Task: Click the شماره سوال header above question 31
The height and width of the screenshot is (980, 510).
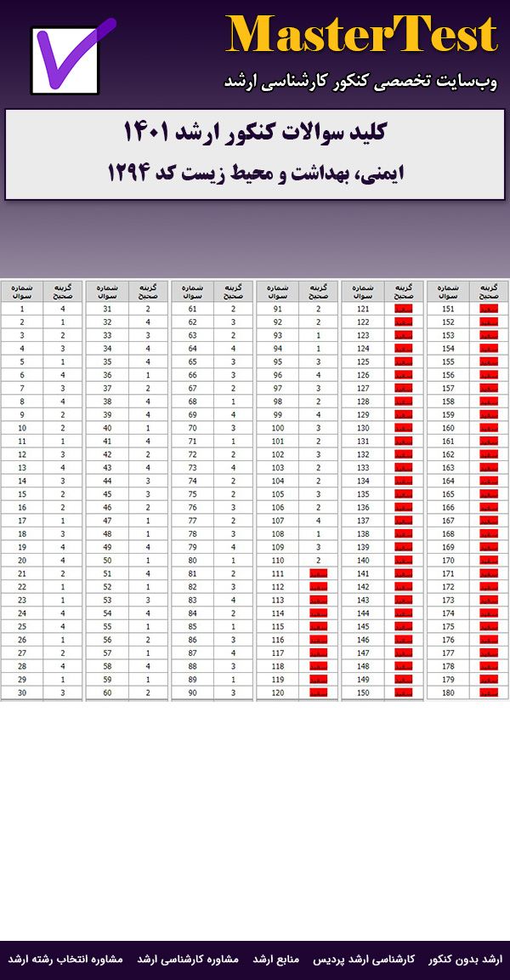Action: click(107, 291)
